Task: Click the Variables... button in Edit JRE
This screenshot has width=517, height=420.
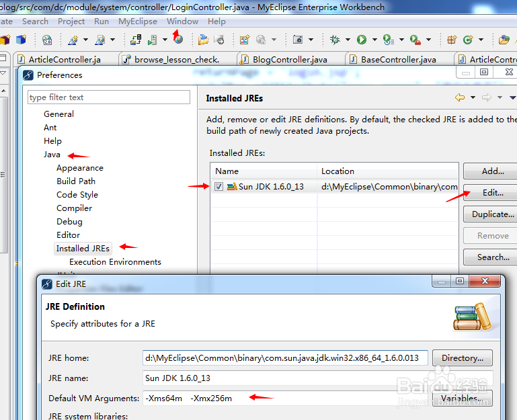Action: [463, 398]
